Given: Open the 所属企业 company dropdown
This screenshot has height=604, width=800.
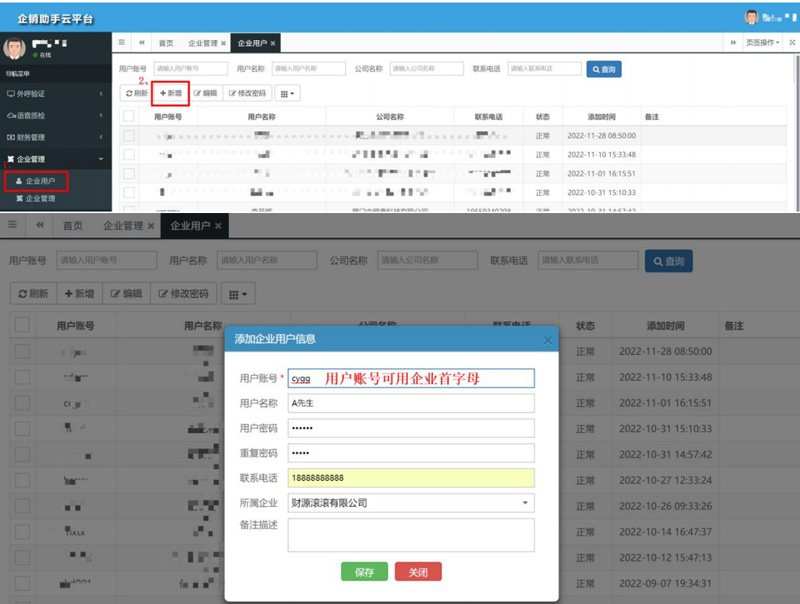Looking at the screenshot, I should click(x=411, y=503).
